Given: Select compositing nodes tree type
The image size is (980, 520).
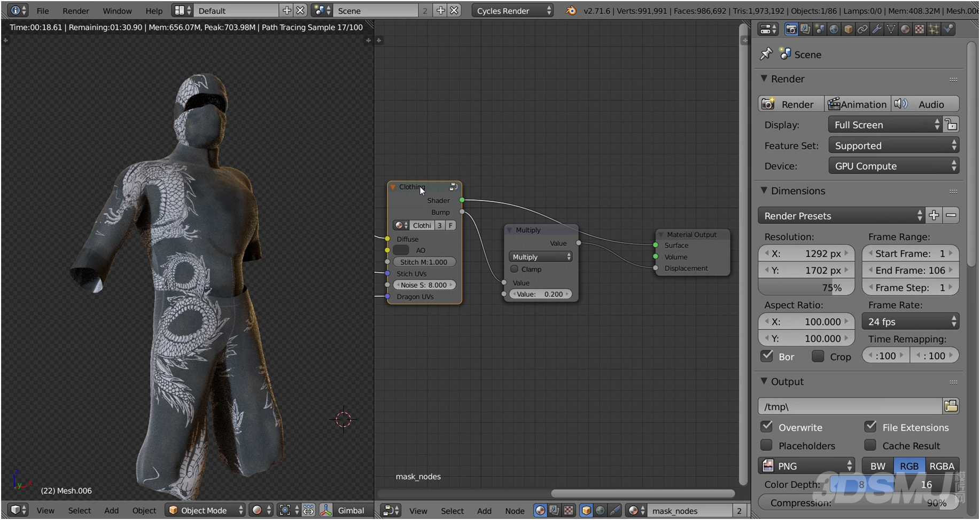Looking at the screenshot, I should coord(555,510).
